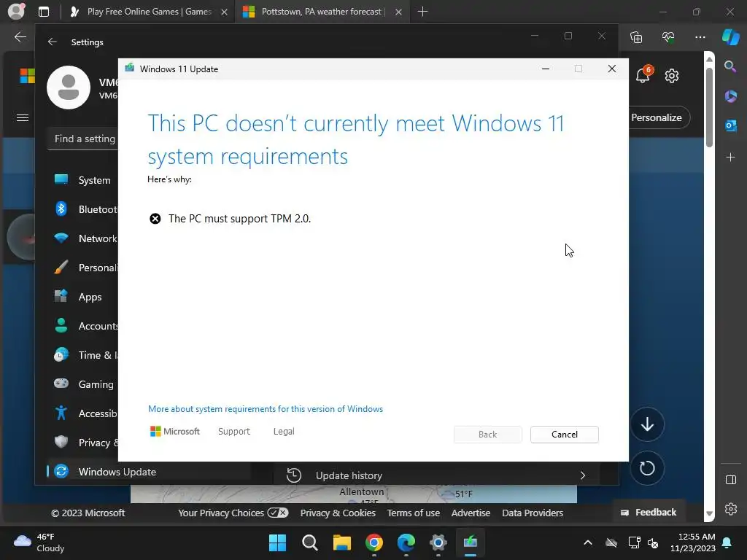
Task: Click the refresh circle button on page
Action: click(647, 468)
